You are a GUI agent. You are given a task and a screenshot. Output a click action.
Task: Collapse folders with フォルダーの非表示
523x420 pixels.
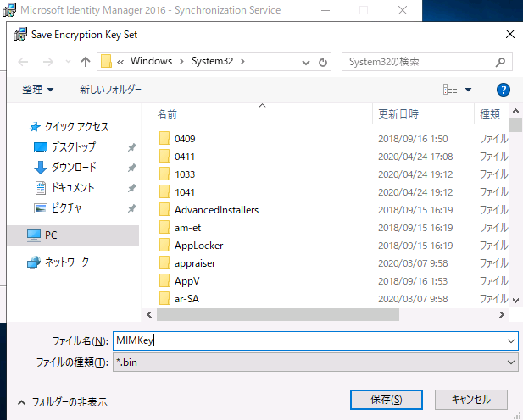[63, 402]
